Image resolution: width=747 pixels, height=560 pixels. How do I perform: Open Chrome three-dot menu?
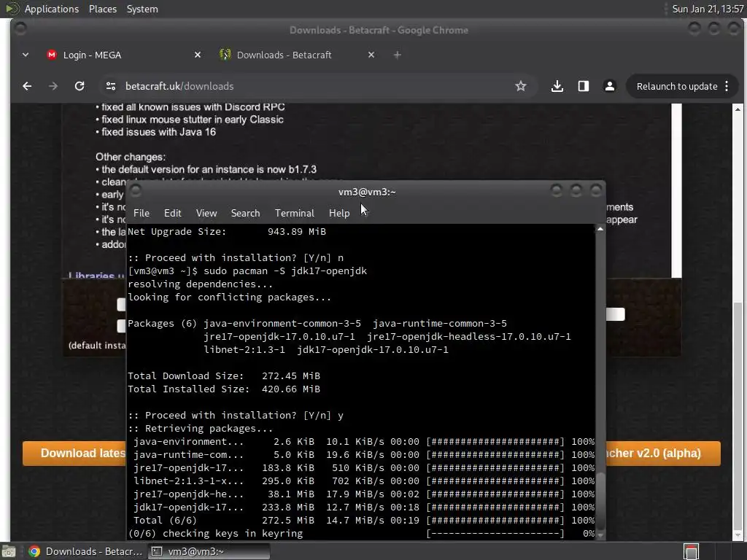pyautogui.click(x=727, y=86)
